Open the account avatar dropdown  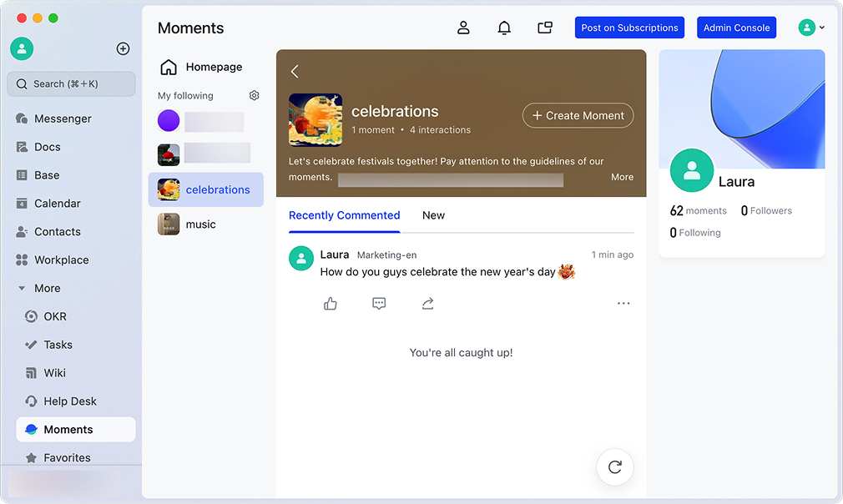point(811,28)
